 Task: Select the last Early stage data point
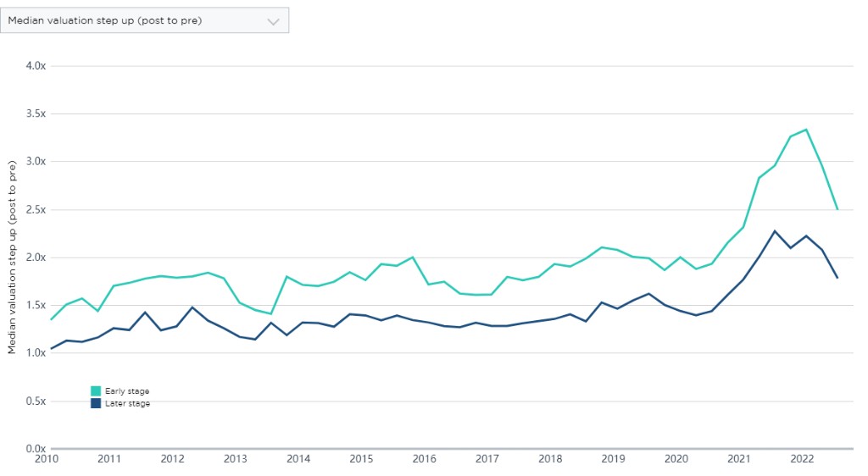coord(837,209)
